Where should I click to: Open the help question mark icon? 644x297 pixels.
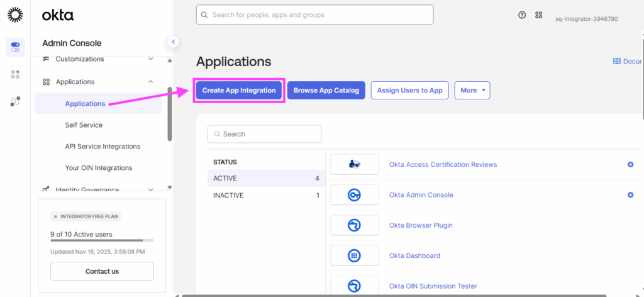click(522, 15)
